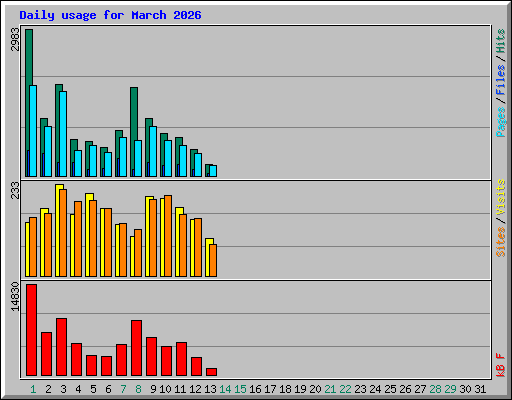This screenshot has width=512, height=400.
Task: Click x-axis day label 29
Action: [450, 389]
